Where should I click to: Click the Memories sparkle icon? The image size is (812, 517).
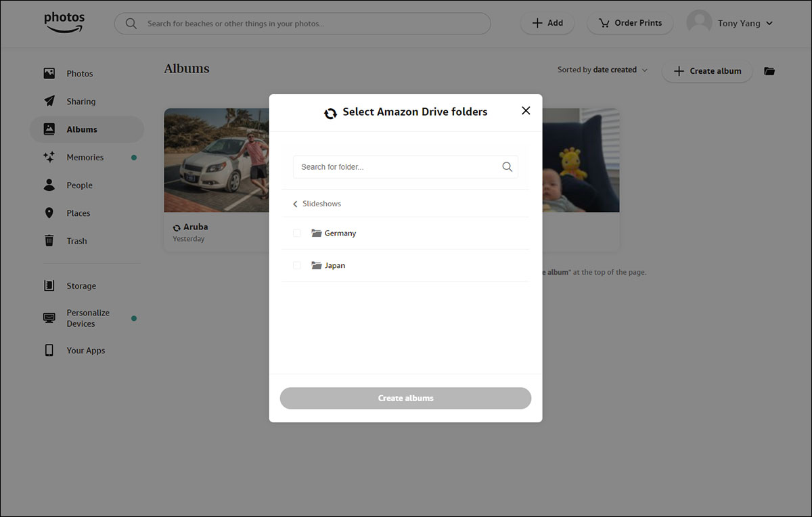[x=49, y=157]
